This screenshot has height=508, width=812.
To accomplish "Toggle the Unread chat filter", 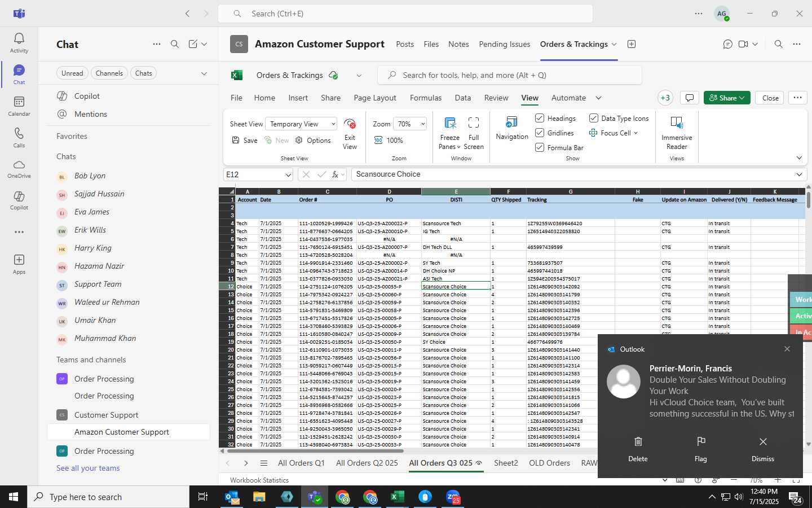I will coord(72,73).
